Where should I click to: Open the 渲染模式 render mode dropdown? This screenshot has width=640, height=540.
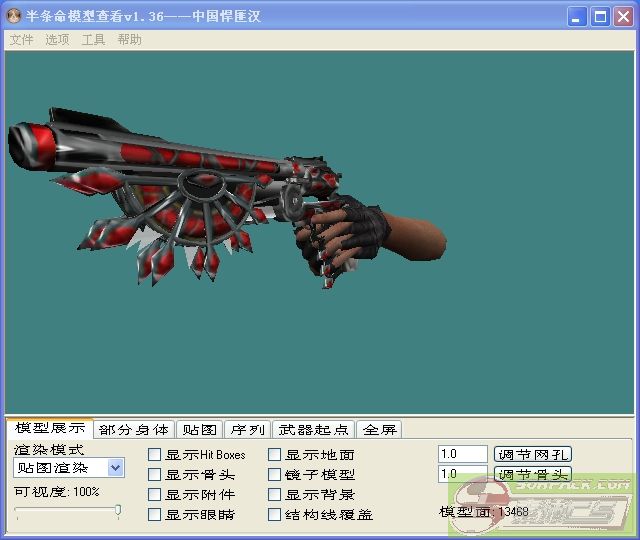pyautogui.click(x=115, y=467)
